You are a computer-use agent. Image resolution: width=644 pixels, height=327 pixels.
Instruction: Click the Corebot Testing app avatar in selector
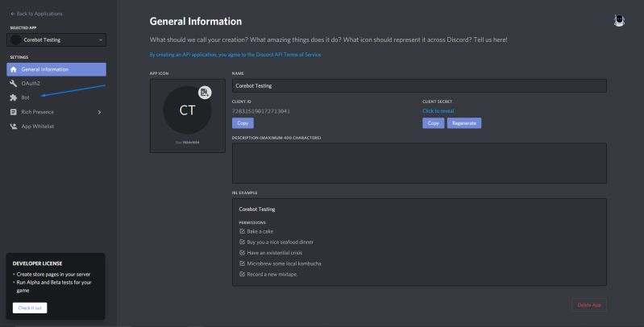[15, 39]
